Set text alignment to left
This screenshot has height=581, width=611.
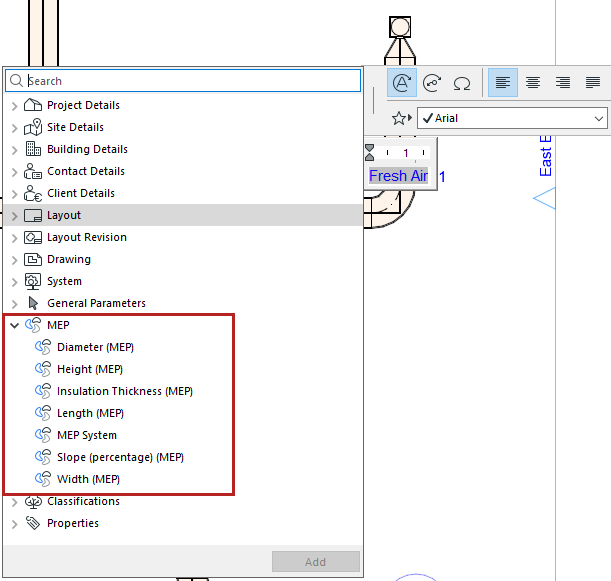tap(503, 83)
